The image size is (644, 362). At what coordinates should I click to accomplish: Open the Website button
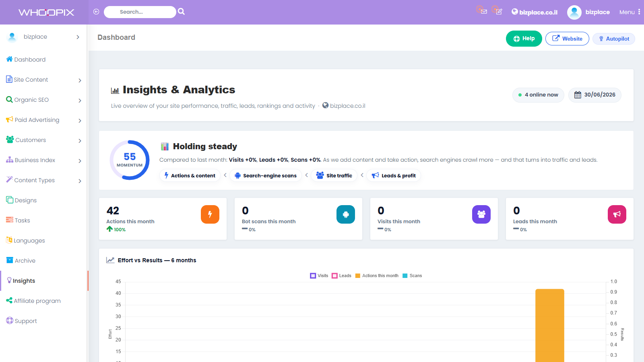pyautogui.click(x=567, y=39)
